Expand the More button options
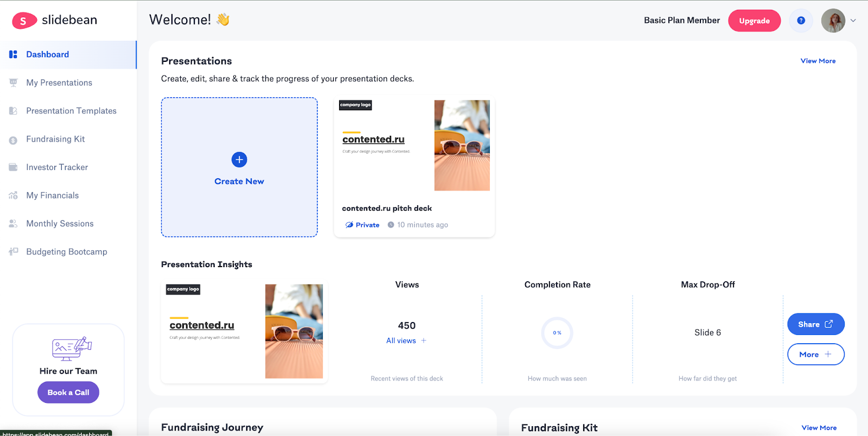868x436 pixels. [x=816, y=354]
